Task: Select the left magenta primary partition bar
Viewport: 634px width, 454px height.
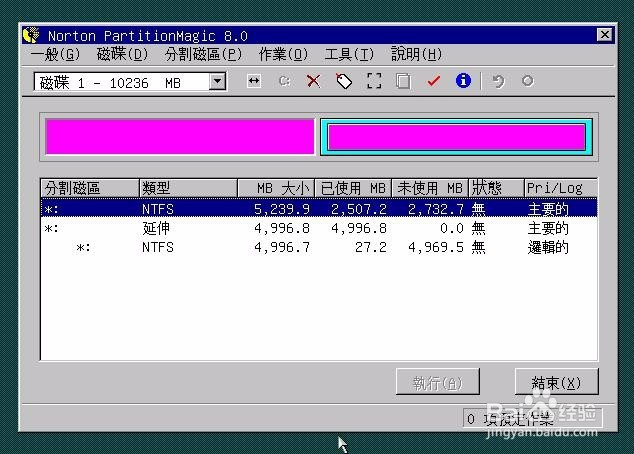Action: pyautogui.click(x=180, y=137)
